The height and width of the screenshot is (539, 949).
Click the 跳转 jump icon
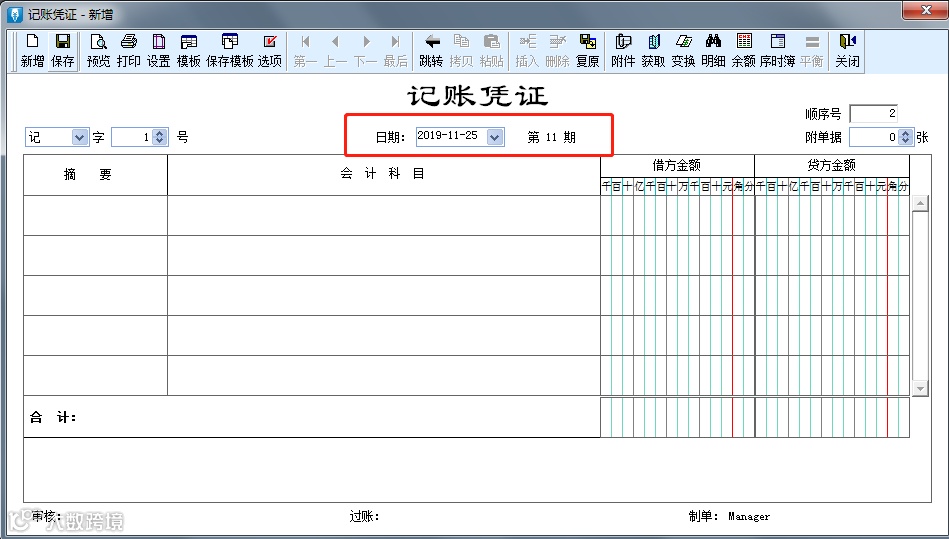click(x=432, y=51)
